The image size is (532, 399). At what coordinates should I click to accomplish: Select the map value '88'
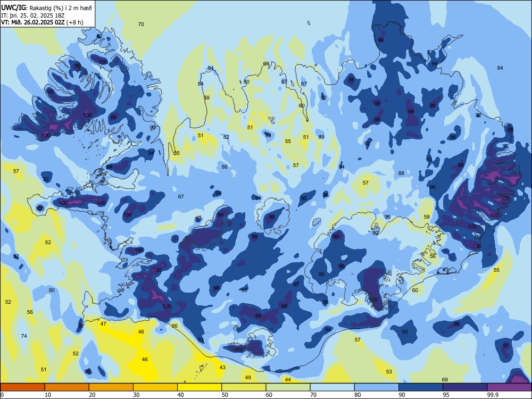tap(401, 173)
